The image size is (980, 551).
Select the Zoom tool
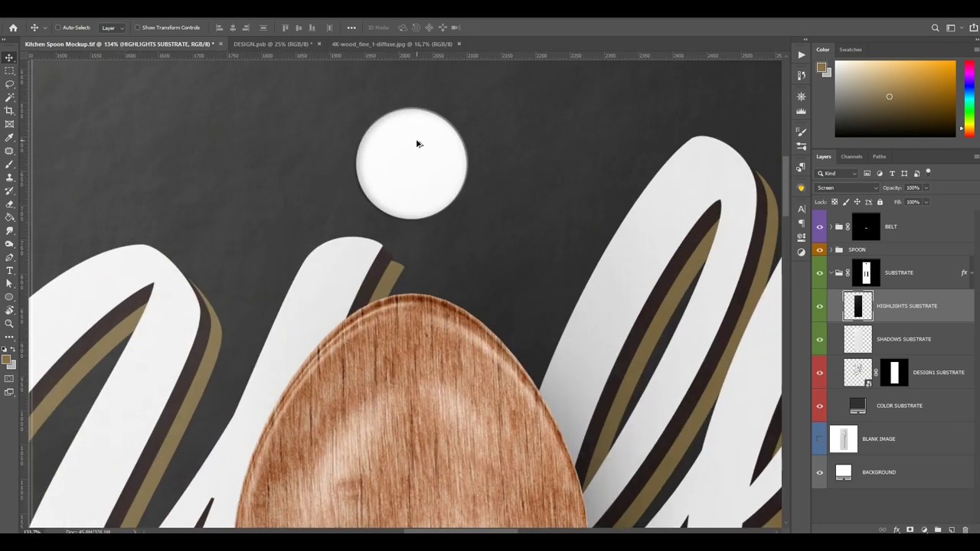9,324
